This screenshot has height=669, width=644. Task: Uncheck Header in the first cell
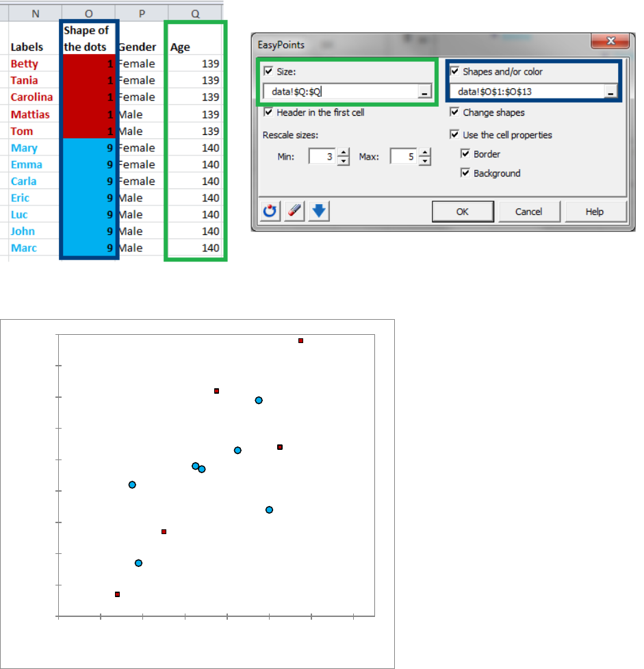click(268, 112)
